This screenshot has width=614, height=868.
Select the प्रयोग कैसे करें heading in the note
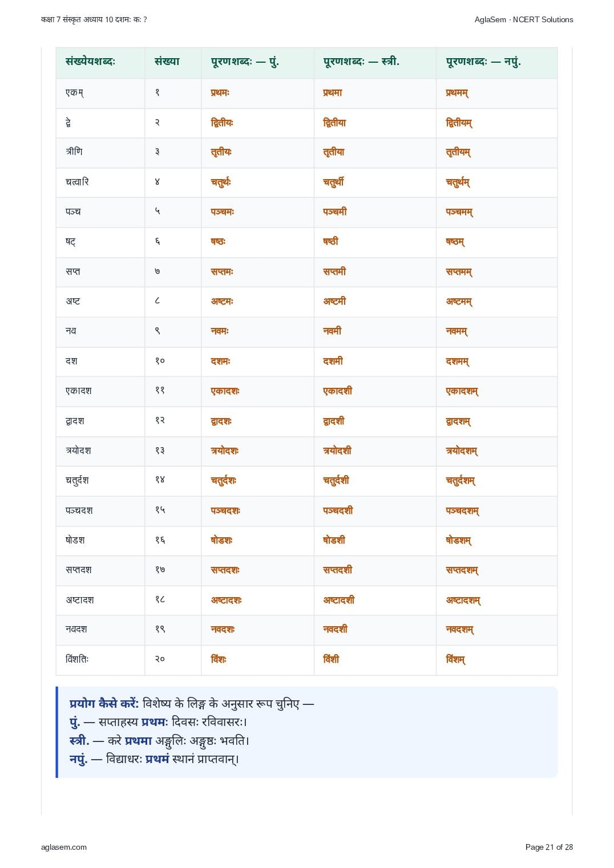coord(104,703)
